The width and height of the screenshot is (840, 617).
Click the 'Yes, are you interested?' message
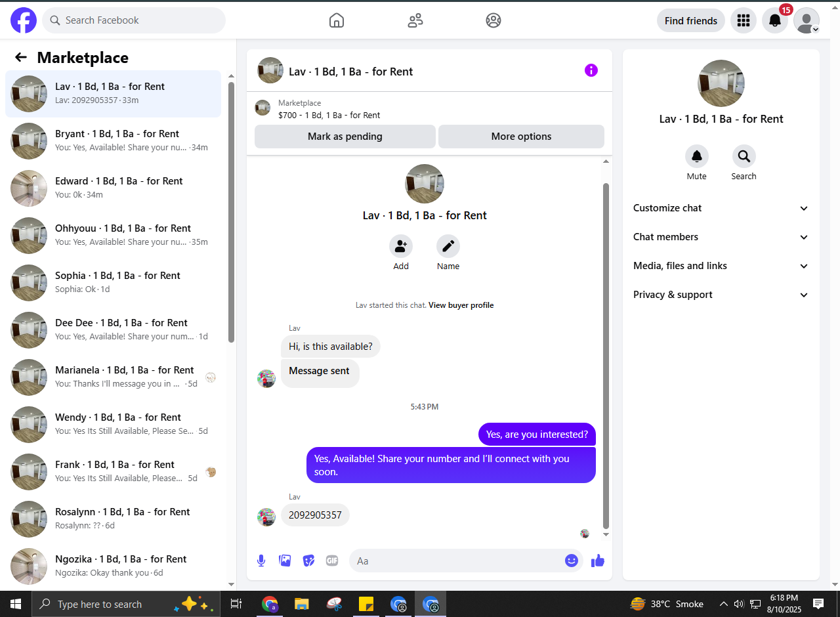(537, 435)
